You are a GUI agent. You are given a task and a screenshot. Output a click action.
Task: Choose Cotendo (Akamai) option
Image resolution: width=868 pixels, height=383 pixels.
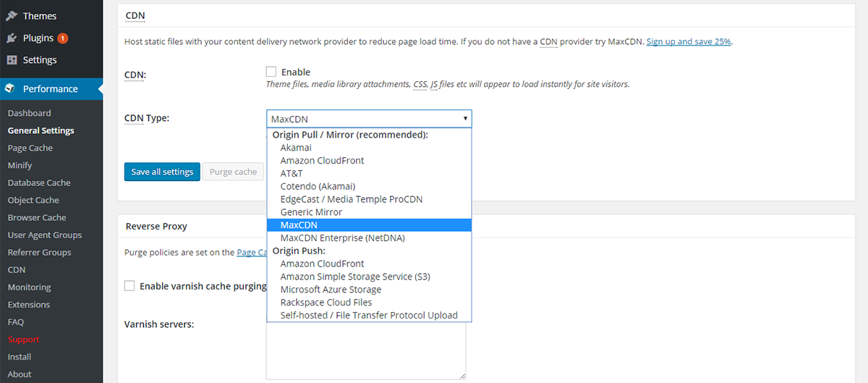click(x=369, y=186)
